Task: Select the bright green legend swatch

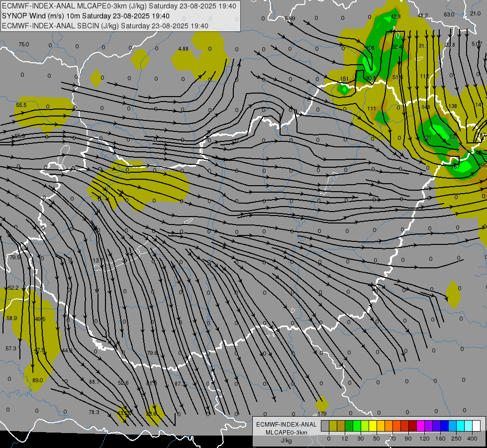Action: tap(357, 426)
